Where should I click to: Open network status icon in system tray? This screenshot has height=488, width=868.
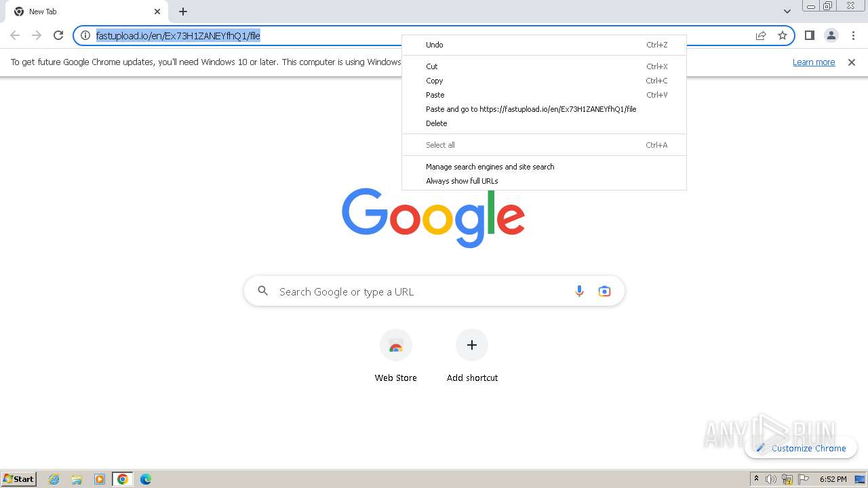[787, 479]
